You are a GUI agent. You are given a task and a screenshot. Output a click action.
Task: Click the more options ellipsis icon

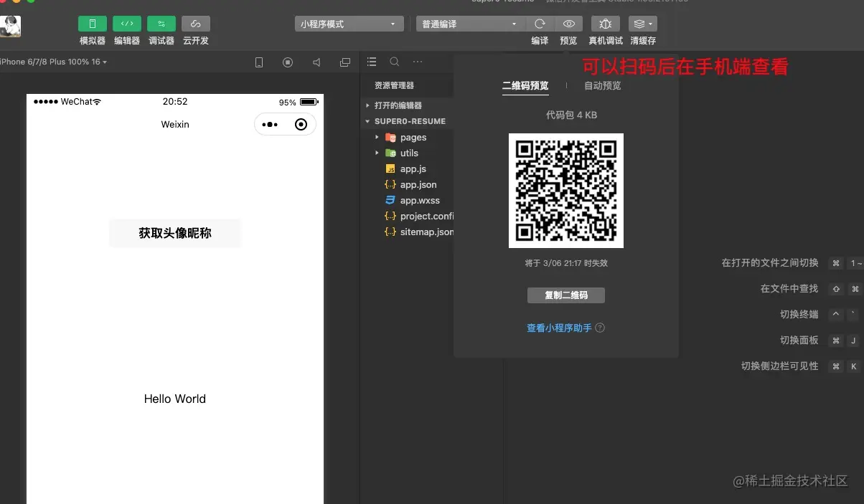pos(418,62)
